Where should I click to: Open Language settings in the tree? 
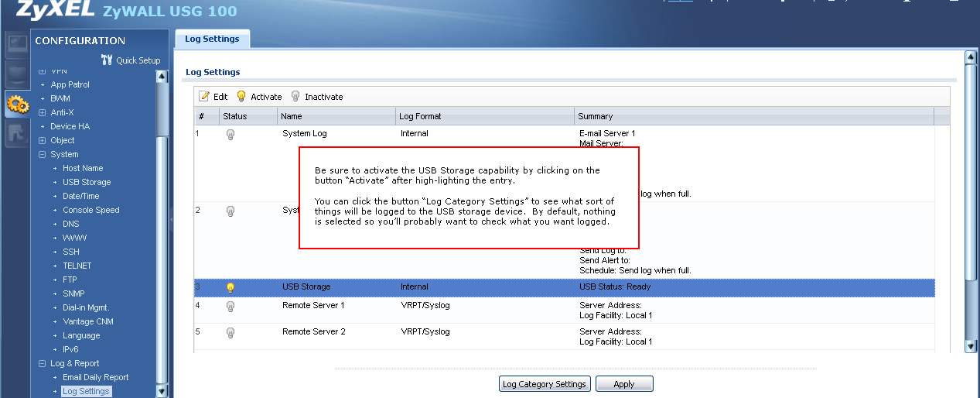click(x=81, y=335)
